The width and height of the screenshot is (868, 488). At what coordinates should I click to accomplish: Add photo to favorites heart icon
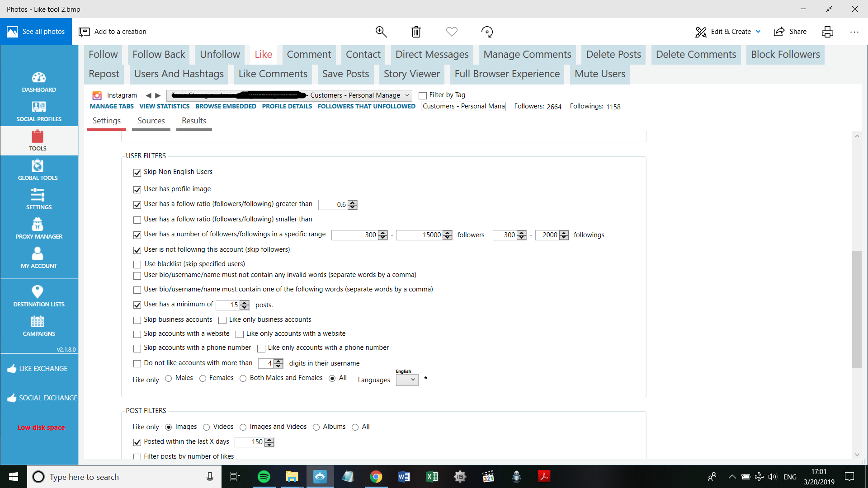pyautogui.click(x=452, y=32)
